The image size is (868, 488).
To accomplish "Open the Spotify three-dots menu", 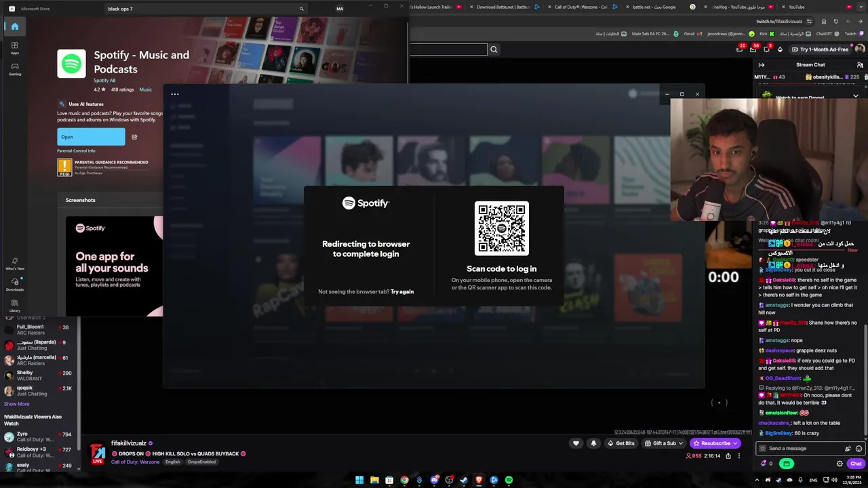I will click(174, 94).
